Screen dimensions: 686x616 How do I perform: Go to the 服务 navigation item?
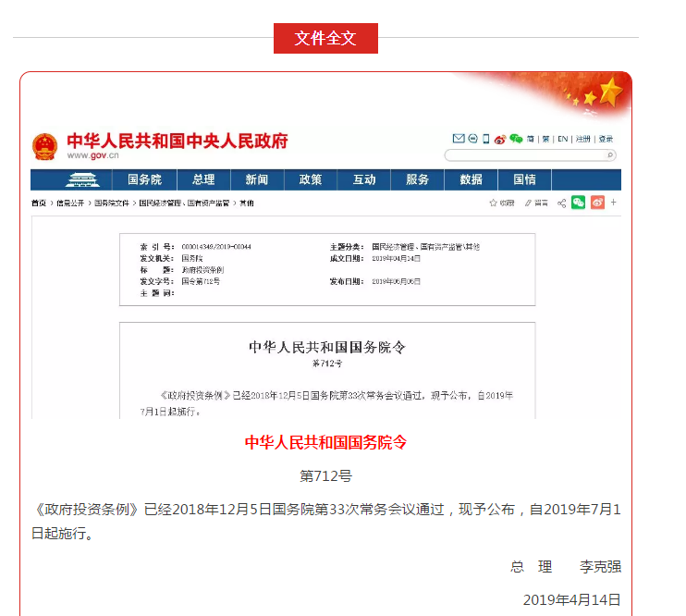[418, 179]
